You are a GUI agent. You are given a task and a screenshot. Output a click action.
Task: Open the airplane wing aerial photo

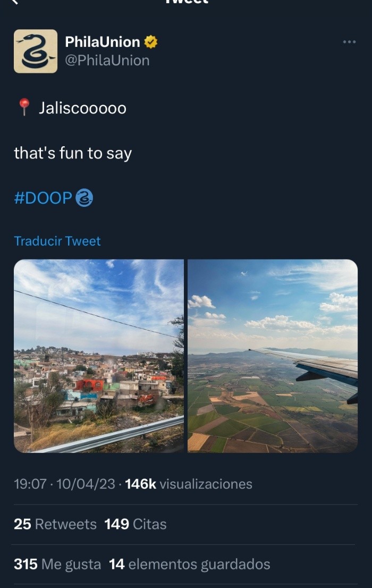click(x=273, y=356)
